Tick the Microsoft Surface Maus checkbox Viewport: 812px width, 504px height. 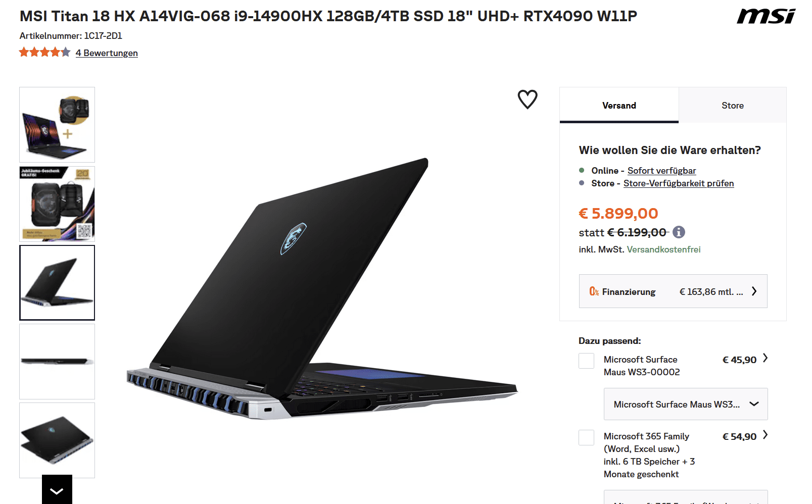586,361
